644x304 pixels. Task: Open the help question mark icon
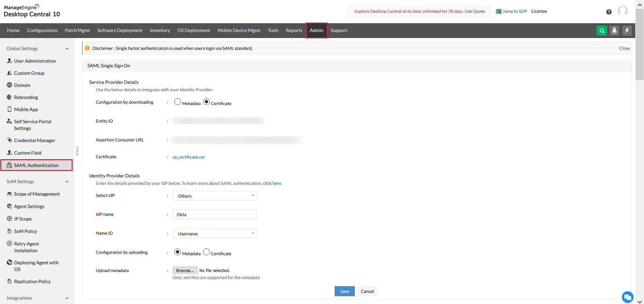coord(609,12)
